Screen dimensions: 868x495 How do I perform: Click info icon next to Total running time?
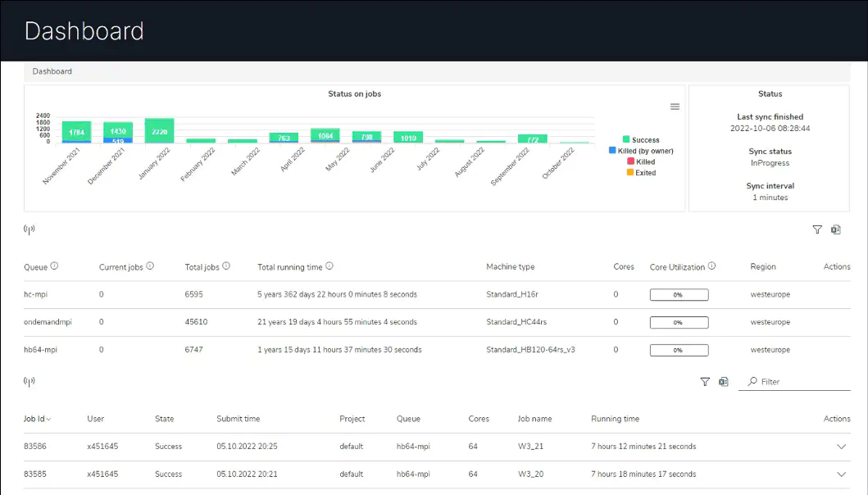[329, 266]
